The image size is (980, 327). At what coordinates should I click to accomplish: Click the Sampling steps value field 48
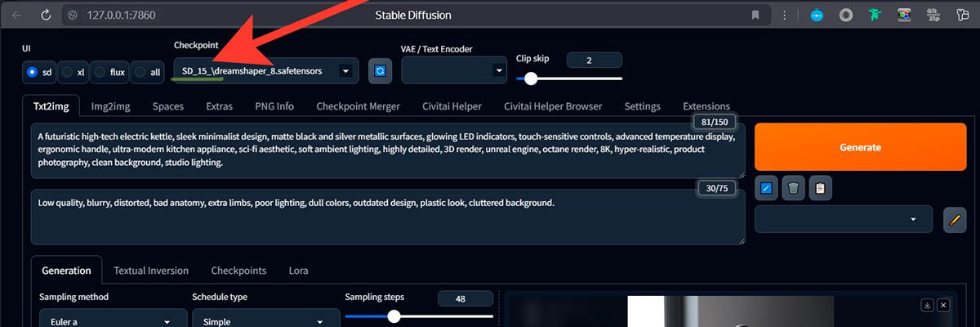[465, 299]
